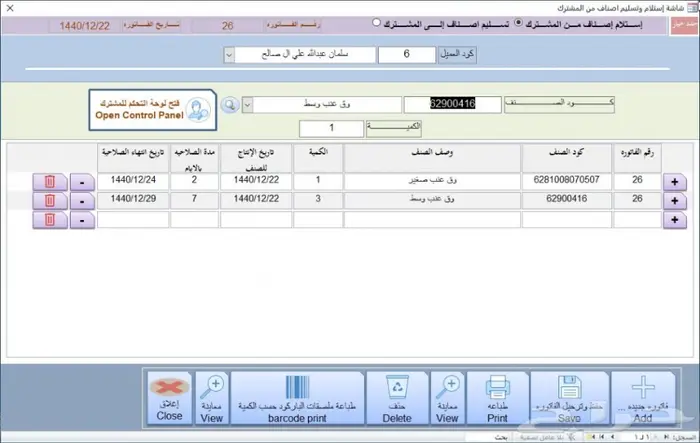
Task: Click the Add new invoice button
Action: pos(643,398)
